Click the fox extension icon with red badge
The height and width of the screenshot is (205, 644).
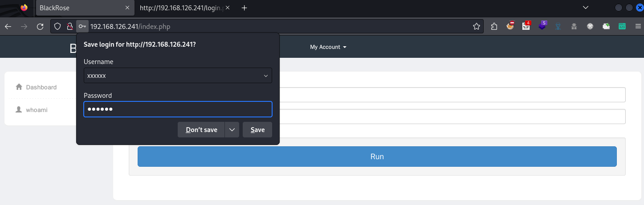coord(510,26)
